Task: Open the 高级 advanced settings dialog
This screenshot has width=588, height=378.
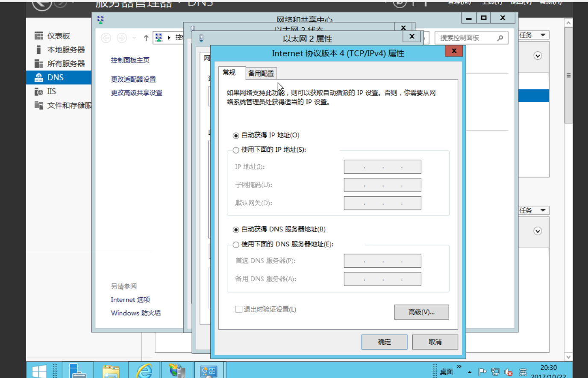Action: (x=421, y=312)
